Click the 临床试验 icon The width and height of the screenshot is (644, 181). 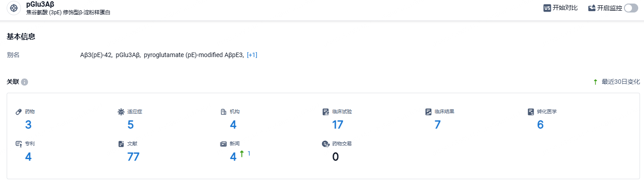[326, 111]
